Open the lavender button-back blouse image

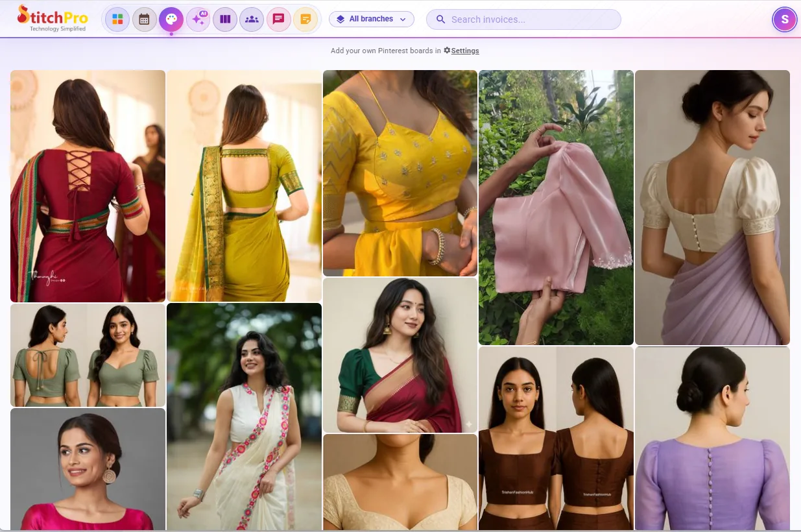click(712, 439)
